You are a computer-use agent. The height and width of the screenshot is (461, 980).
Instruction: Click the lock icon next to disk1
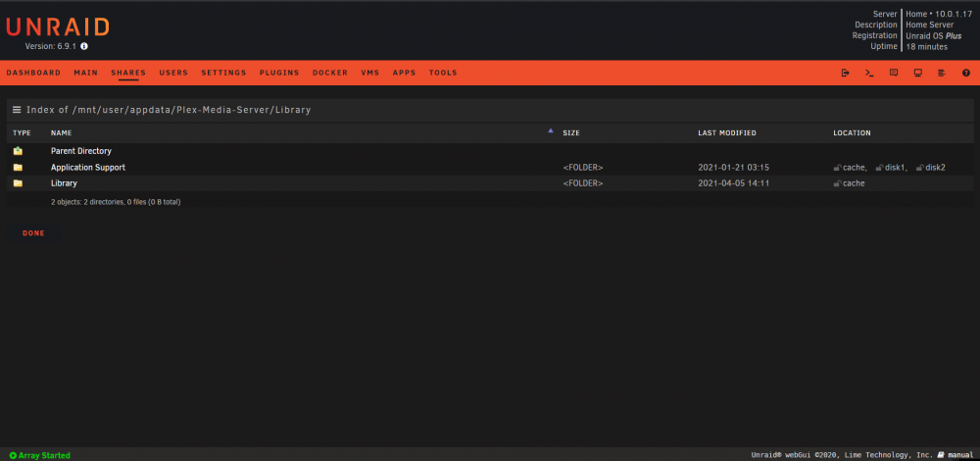[x=879, y=168]
